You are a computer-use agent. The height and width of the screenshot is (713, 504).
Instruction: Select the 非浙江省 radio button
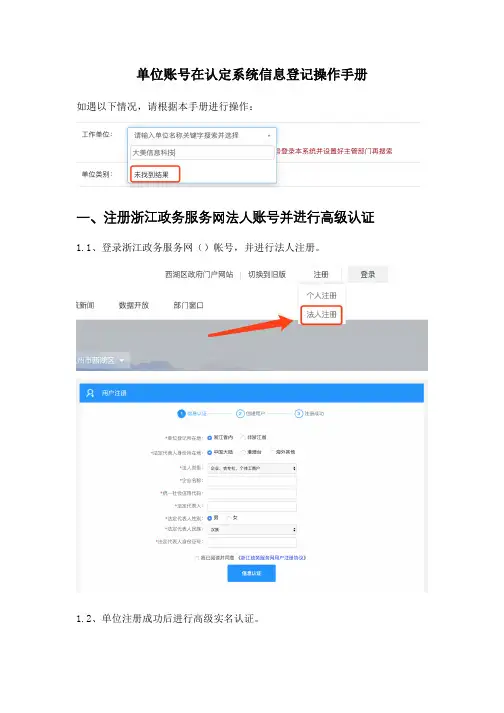pyautogui.click(x=243, y=437)
